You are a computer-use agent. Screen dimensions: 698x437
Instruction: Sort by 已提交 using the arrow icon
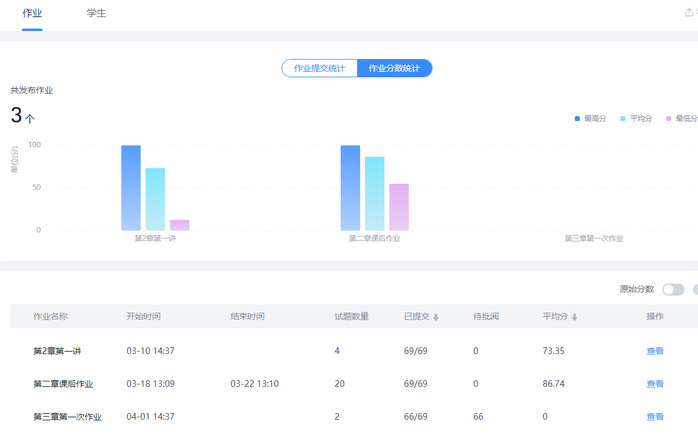pyautogui.click(x=436, y=317)
